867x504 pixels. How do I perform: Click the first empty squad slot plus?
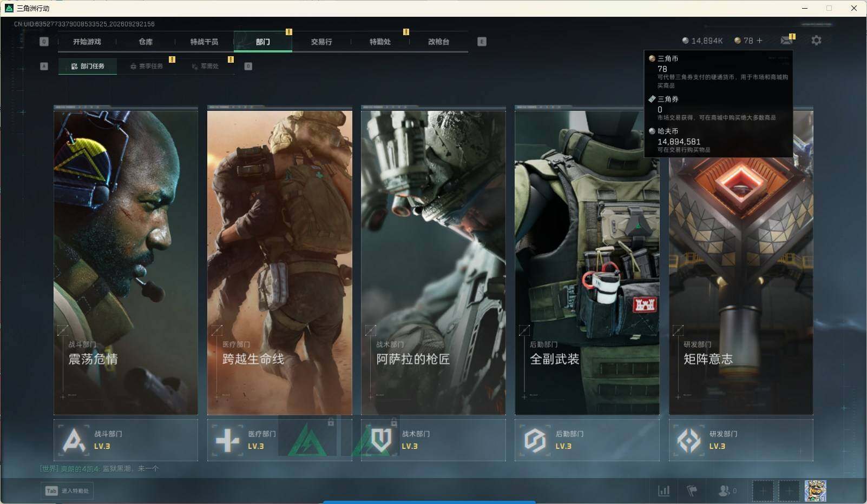click(763, 490)
